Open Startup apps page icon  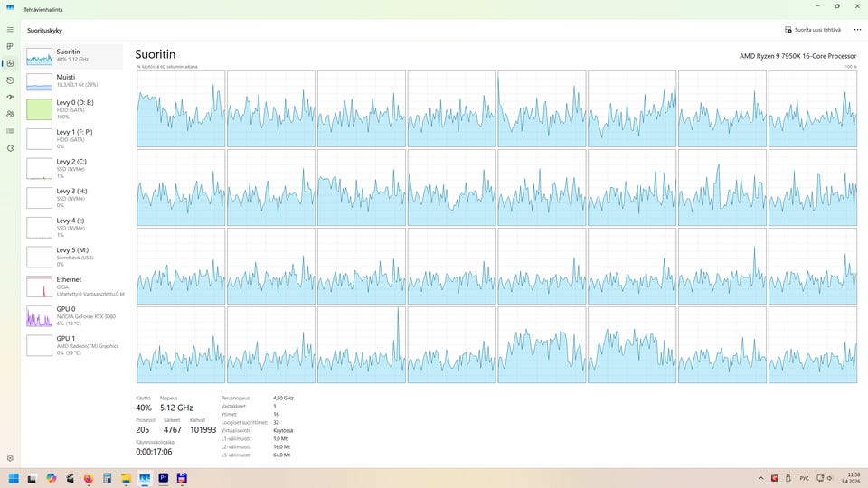pyautogui.click(x=10, y=98)
